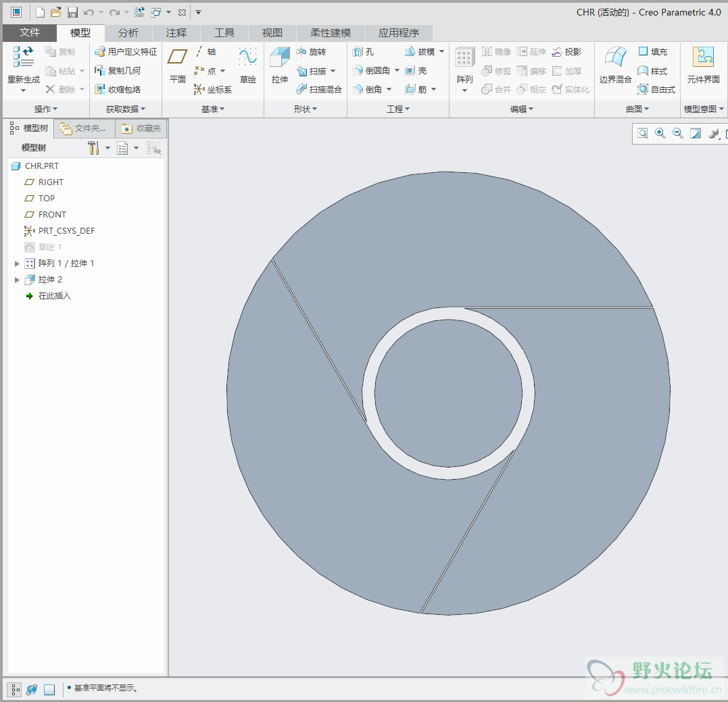
Task: Switch to the Analysis (分析) tab
Action: pos(128,33)
